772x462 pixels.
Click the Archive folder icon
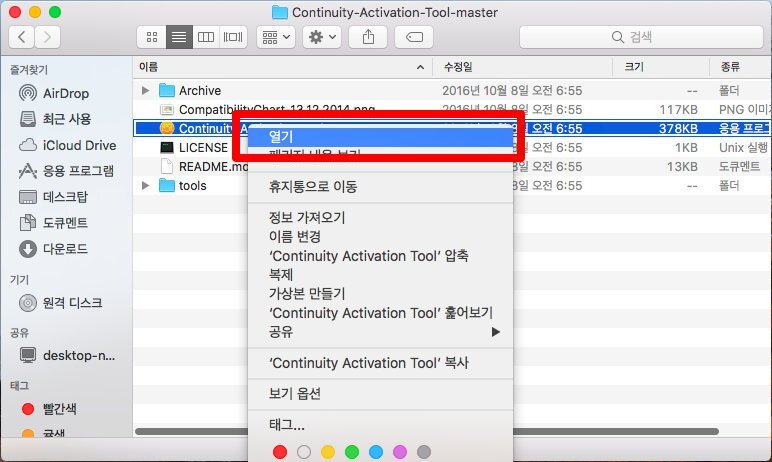pyautogui.click(x=167, y=91)
